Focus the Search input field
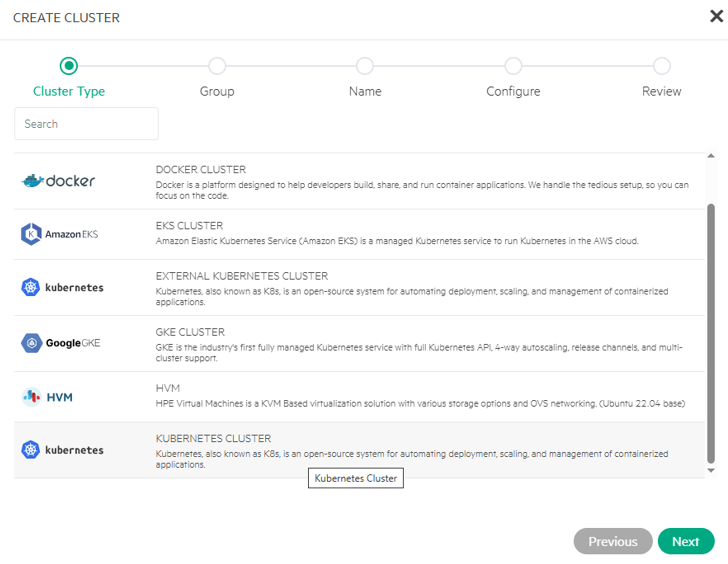Image resolution: width=728 pixels, height=564 pixels. pos(86,123)
